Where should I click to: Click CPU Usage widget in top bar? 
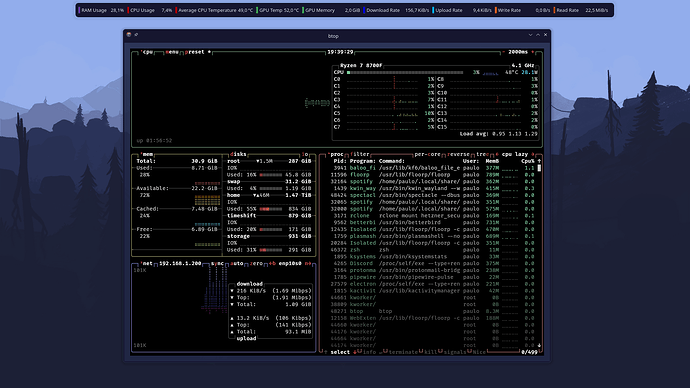(150, 10)
